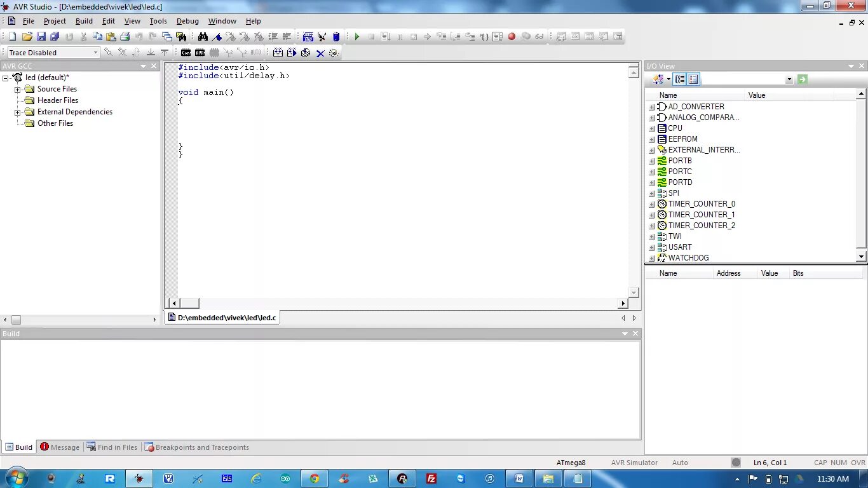868x488 pixels.
Task: Select Other Files folder in tree
Action: pyautogui.click(x=55, y=123)
